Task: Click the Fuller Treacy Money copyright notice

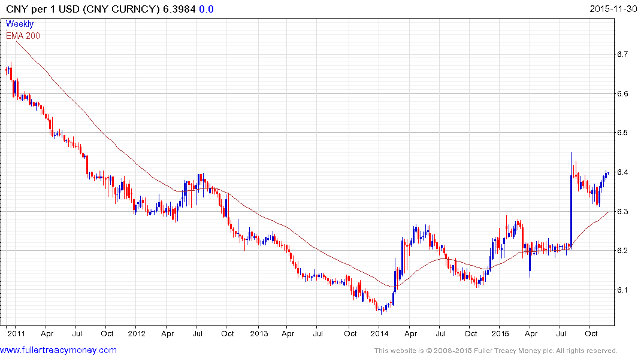Action: coord(495,351)
